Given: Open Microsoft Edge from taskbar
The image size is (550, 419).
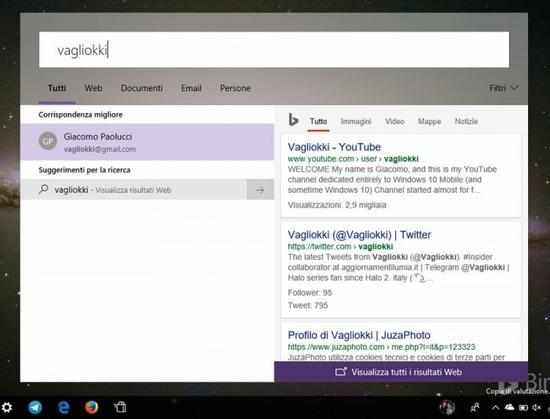Looking at the screenshot, I should coord(63,407).
